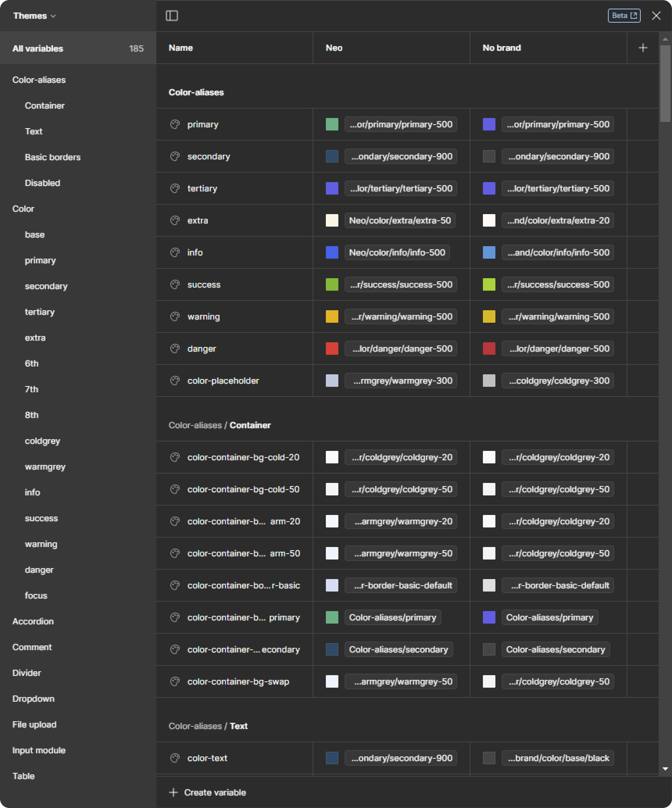Click the No brand success green swatch
This screenshot has width=672, height=808.
pos(489,284)
